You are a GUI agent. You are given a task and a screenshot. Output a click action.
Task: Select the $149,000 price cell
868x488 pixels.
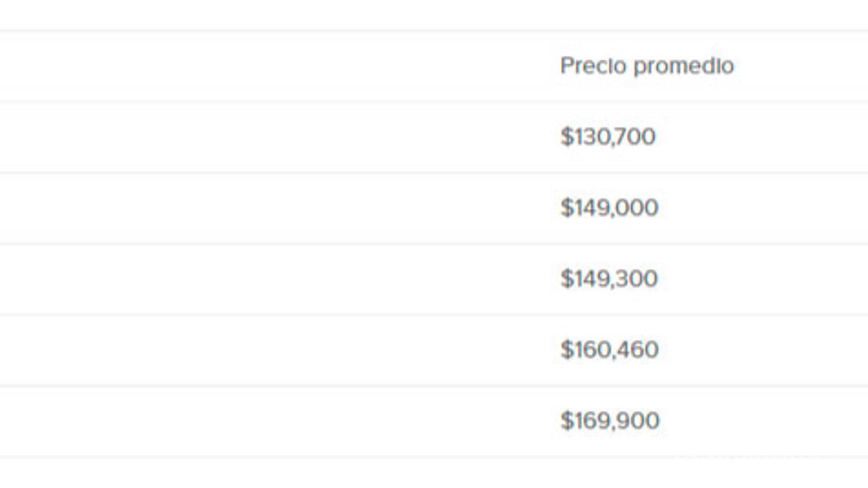tap(609, 208)
